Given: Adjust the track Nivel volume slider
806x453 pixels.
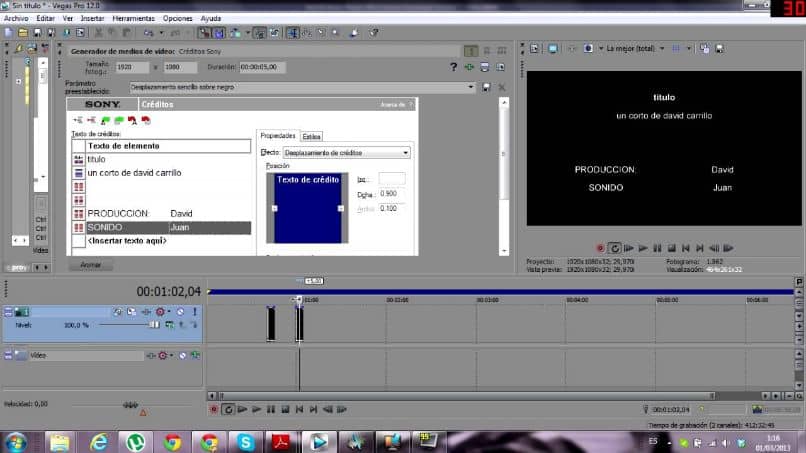Looking at the screenshot, I should [x=155, y=325].
